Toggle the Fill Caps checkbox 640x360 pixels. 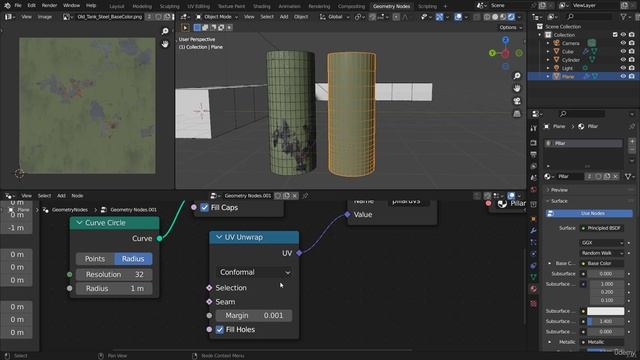coord(204,207)
